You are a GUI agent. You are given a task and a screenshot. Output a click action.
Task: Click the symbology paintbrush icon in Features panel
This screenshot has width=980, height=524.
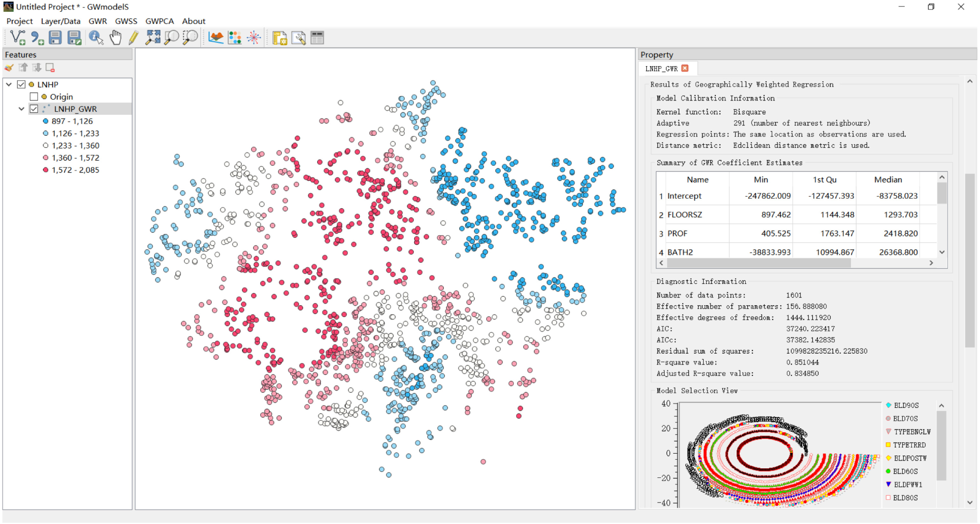click(9, 68)
